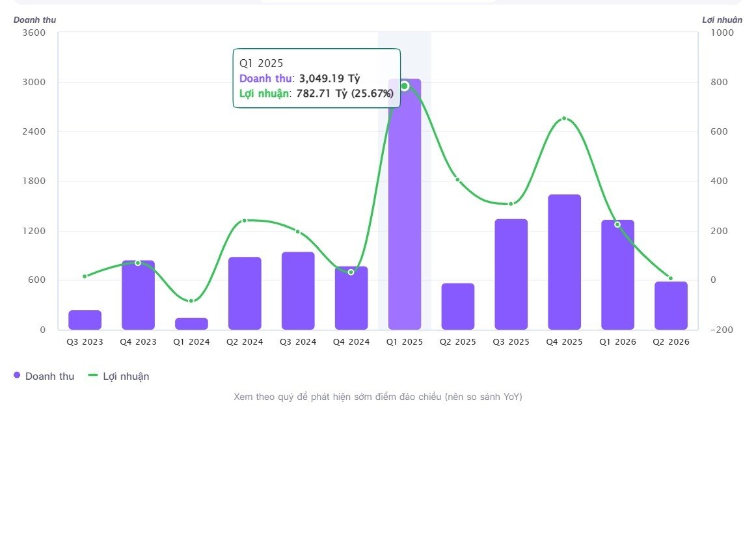
Task: Select the Q1 2024 revenue bar
Action: [191, 324]
